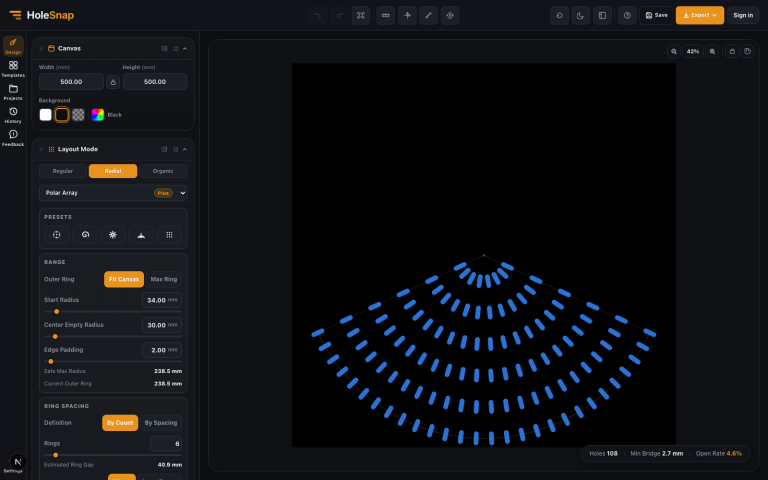This screenshot has height=480, width=768.
Task: Click the Center Empty Radius slider handle
Action: click(x=55, y=336)
